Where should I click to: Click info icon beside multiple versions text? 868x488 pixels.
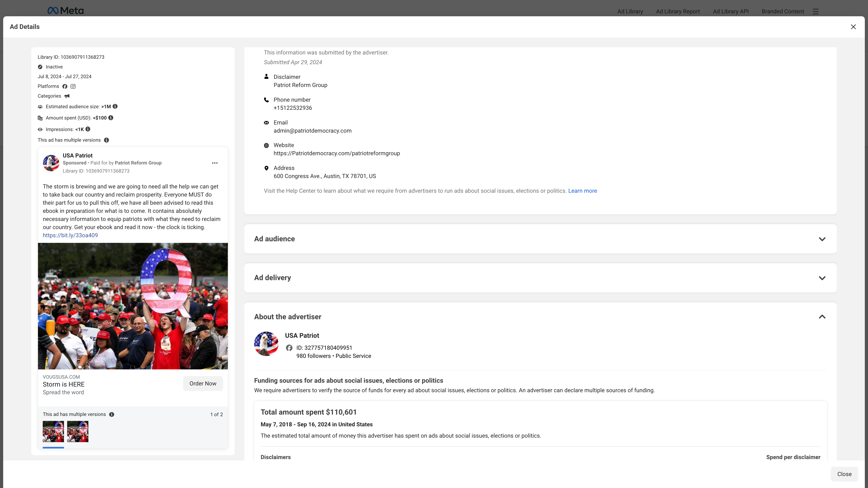click(x=106, y=140)
